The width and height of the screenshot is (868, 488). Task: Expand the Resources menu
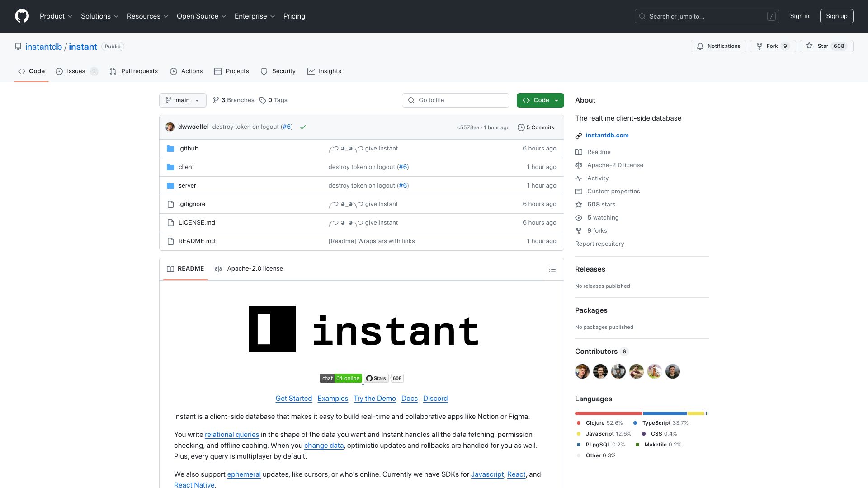click(x=148, y=16)
